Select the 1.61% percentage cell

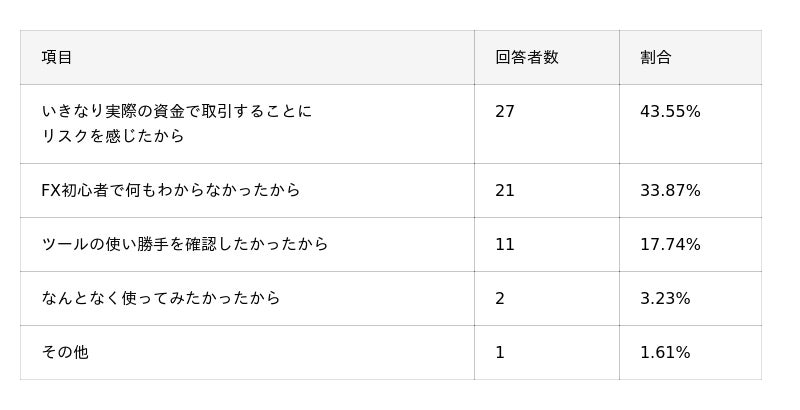coord(665,352)
